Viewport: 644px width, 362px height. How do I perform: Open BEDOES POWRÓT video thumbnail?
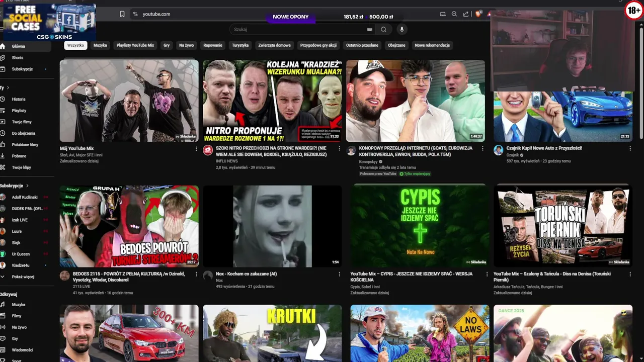pos(129,227)
